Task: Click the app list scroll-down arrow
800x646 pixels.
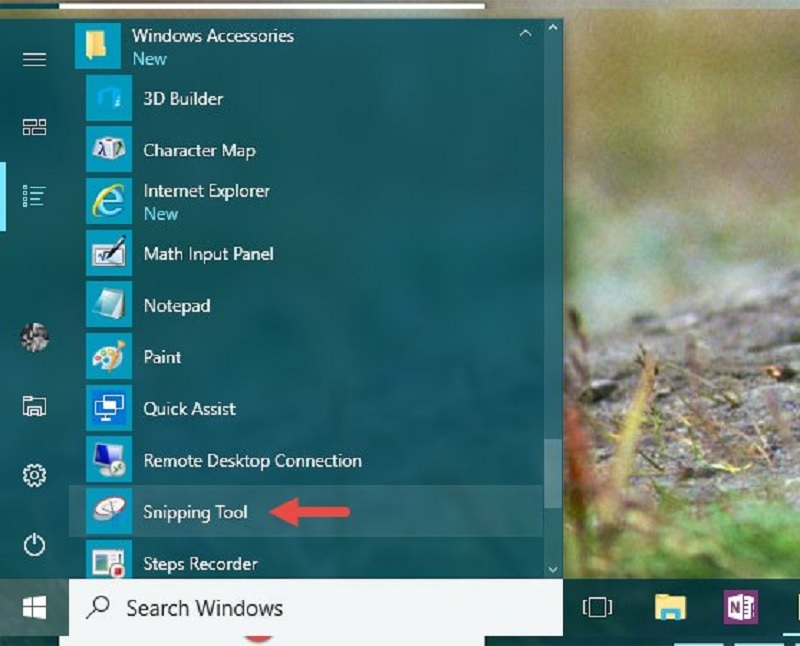Action: point(553,570)
